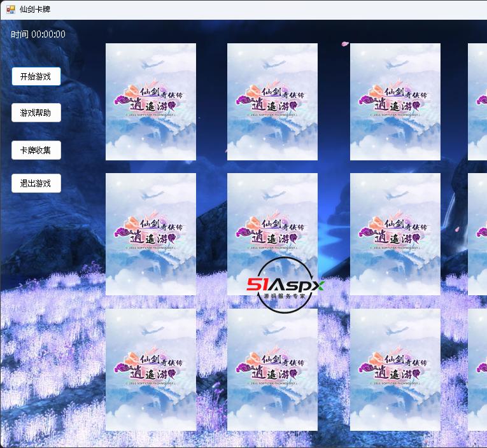
Task: Click the 时间 00:00:00 timer label
Action: click(x=38, y=34)
